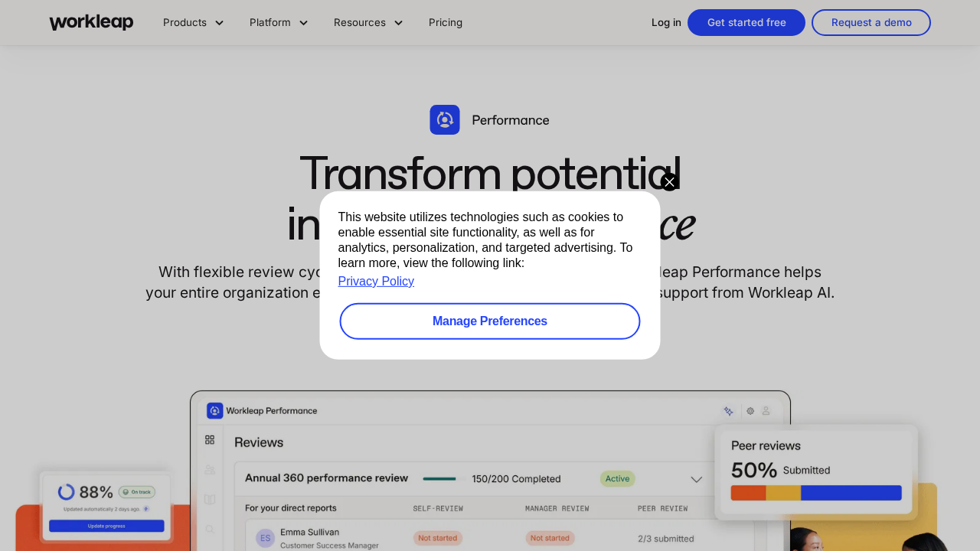The width and height of the screenshot is (980, 551).
Task: Click the Manage Preferences button
Action: click(490, 321)
